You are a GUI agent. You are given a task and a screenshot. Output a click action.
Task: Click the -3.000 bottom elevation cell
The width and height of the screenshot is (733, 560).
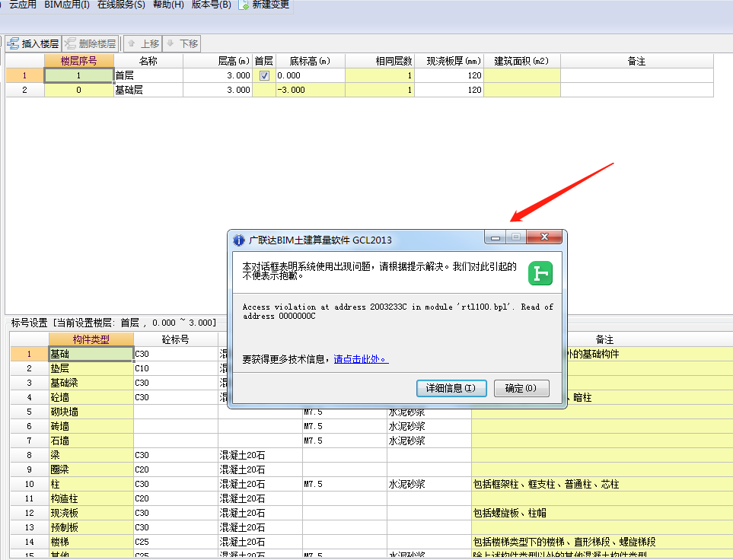click(311, 90)
